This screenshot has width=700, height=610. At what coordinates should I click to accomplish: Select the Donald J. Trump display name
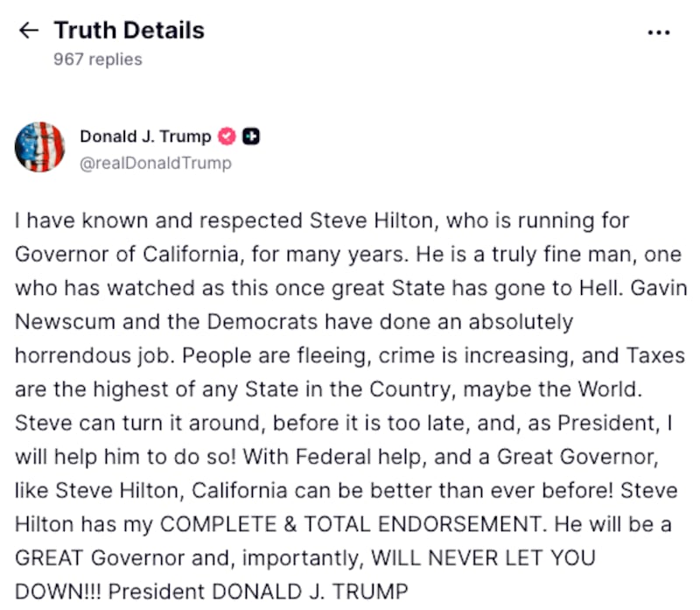145,136
